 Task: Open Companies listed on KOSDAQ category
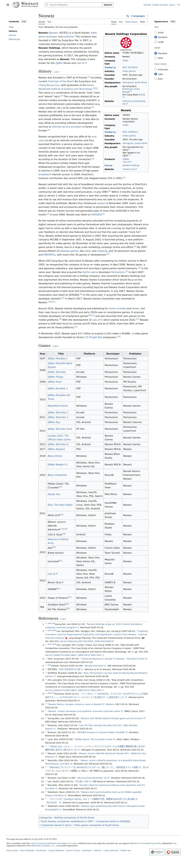(x=113, y=821)
